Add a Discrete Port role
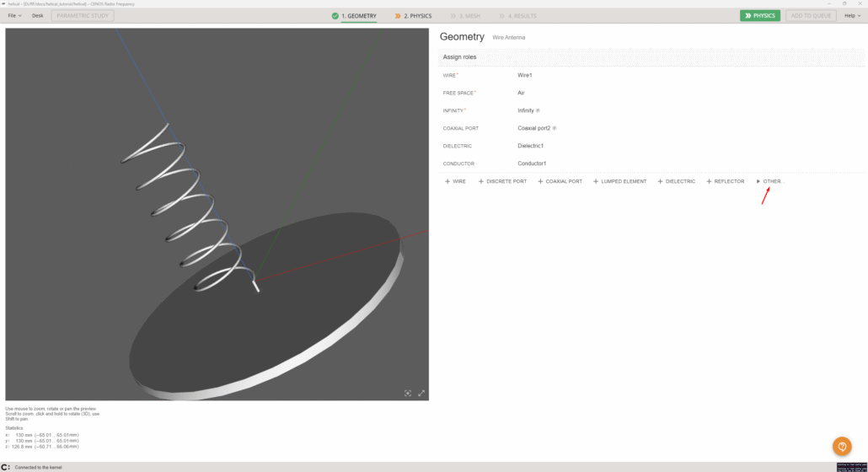The width and height of the screenshot is (868, 472). [502, 181]
